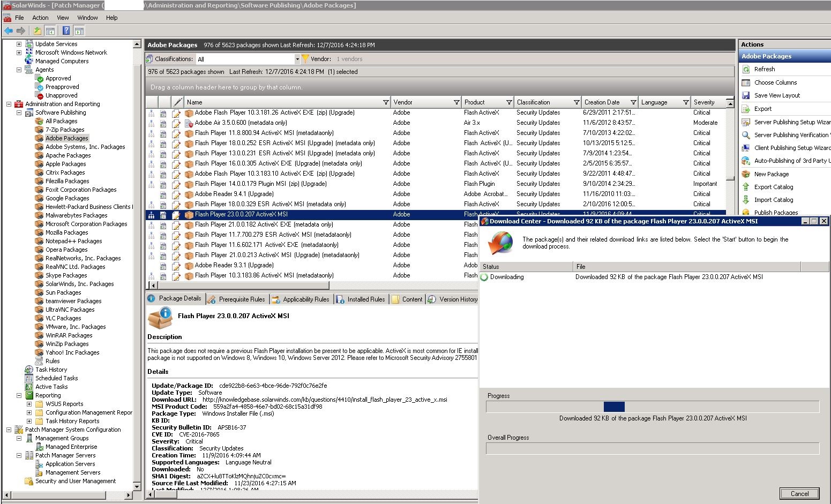Click the Overall Progress bar
This screenshot has height=504, width=831.
[653, 448]
